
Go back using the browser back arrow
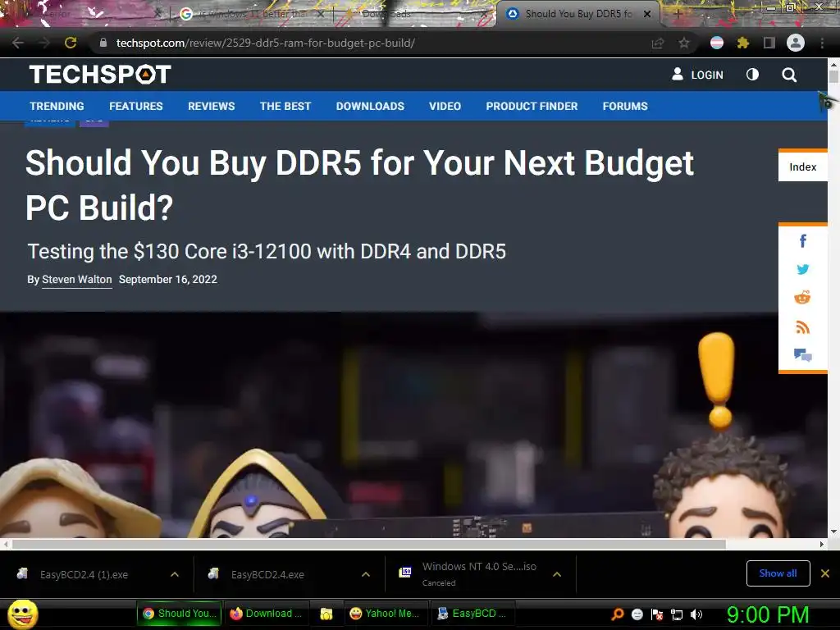pos(18,43)
